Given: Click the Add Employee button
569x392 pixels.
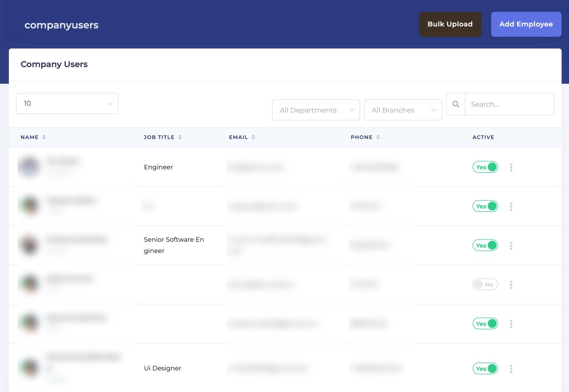Looking at the screenshot, I should click(526, 24).
